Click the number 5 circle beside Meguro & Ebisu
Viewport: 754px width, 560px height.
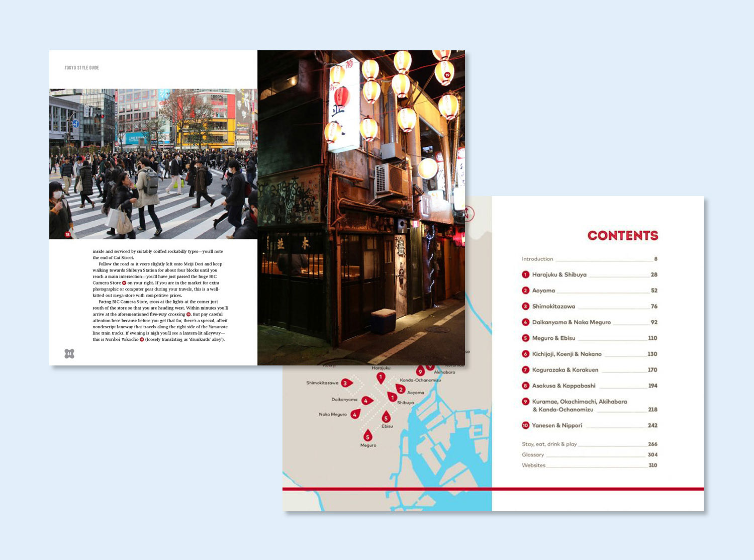click(x=525, y=338)
